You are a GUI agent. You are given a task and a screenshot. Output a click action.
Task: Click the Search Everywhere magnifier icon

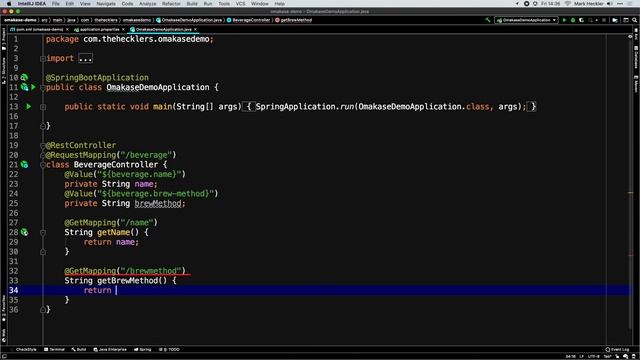point(635,20)
